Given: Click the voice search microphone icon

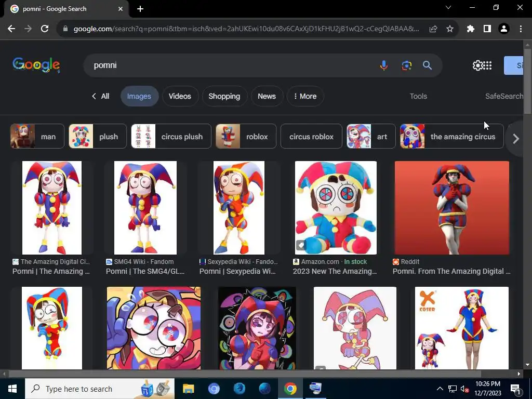Looking at the screenshot, I should click(x=384, y=65).
